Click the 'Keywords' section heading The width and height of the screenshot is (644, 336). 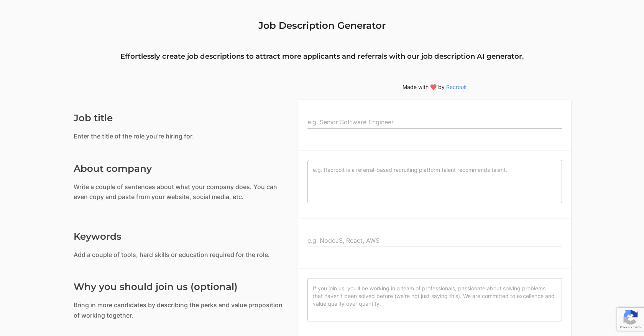[x=97, y=237]
